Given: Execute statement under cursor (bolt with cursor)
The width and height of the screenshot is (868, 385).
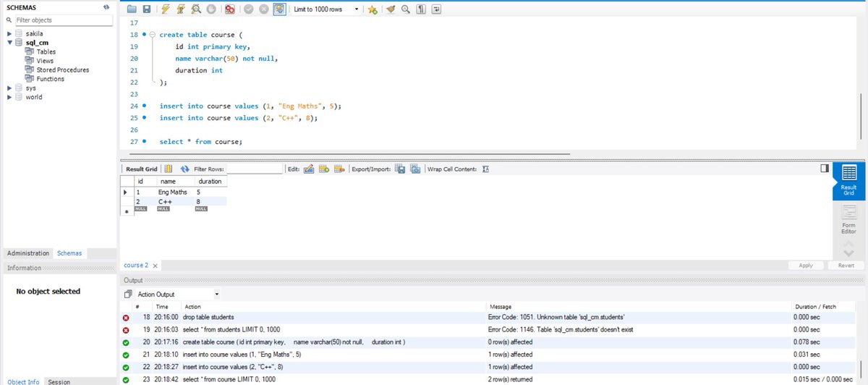Looking at the screenshot, I should click(x=181, y=9).
